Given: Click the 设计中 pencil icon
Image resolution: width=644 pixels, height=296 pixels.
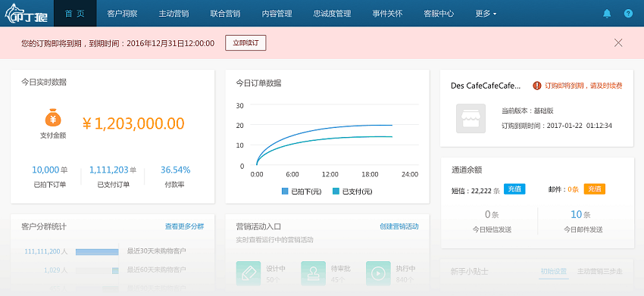Looking at the screenshot, I should [x=249, y=273].
